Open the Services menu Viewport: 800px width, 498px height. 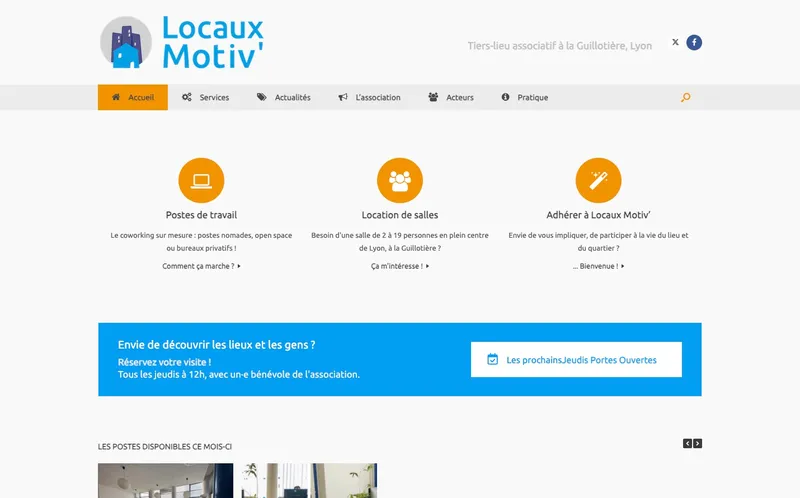coord(206,97)
